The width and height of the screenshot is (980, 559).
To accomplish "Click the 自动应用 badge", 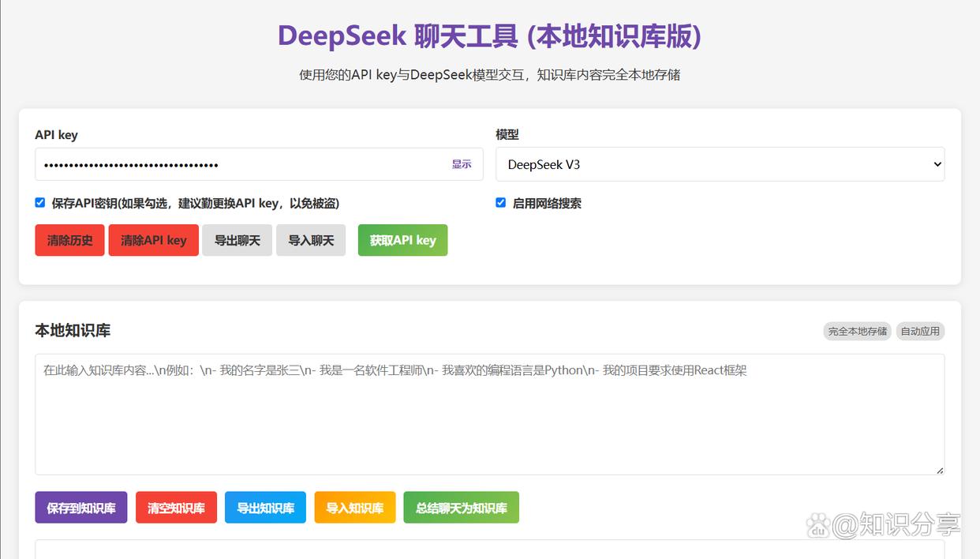I will pos(920,332).
